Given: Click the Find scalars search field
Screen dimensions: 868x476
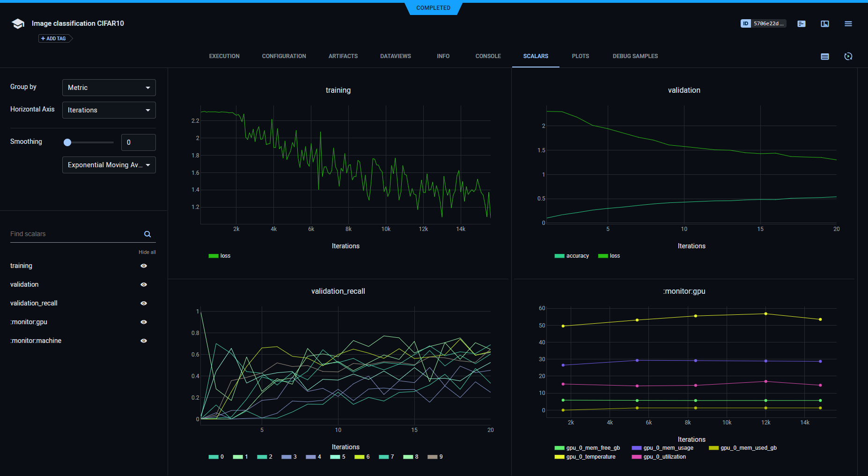Looking at the screenshot, I should tap(75, 234).
